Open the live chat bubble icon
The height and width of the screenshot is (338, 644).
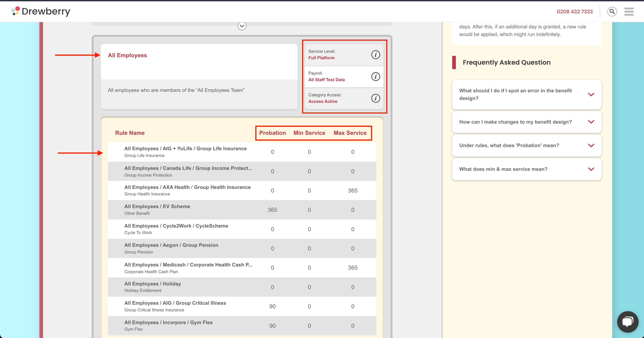pos(627,322)
